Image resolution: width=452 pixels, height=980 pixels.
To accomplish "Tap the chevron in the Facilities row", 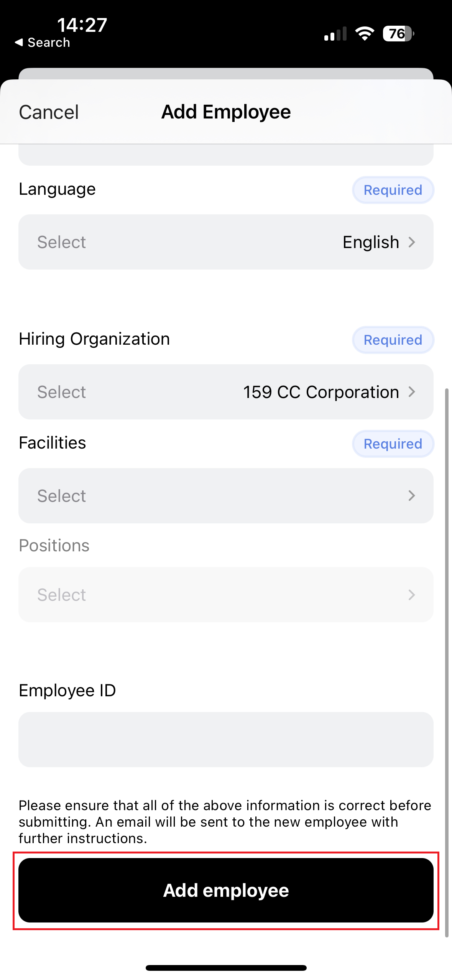I will coord(412,496).
